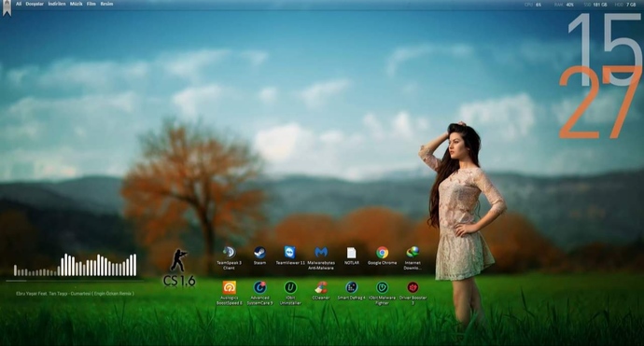Open IObit Malware Fighter

382,293
